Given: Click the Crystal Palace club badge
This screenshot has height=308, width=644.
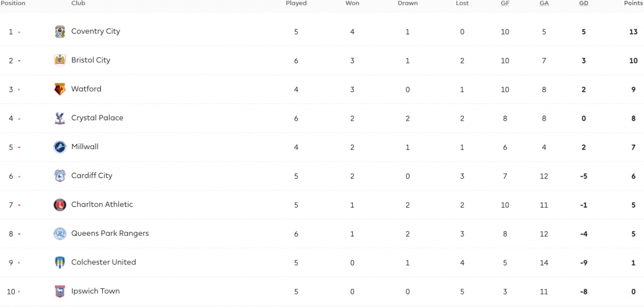Looking at the screenshot, I should 60,118.
